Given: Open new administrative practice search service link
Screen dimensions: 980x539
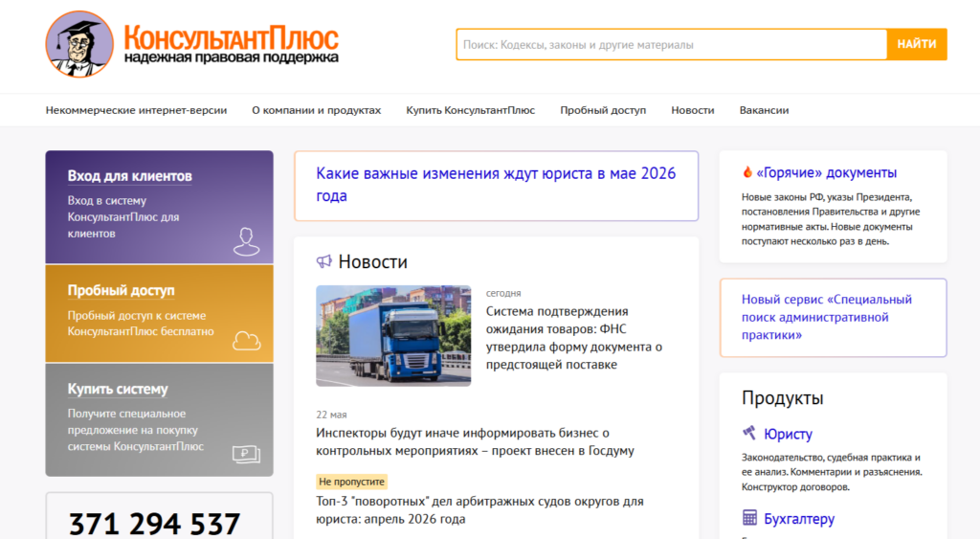Looking at the screenshot, I should point(826,317).
